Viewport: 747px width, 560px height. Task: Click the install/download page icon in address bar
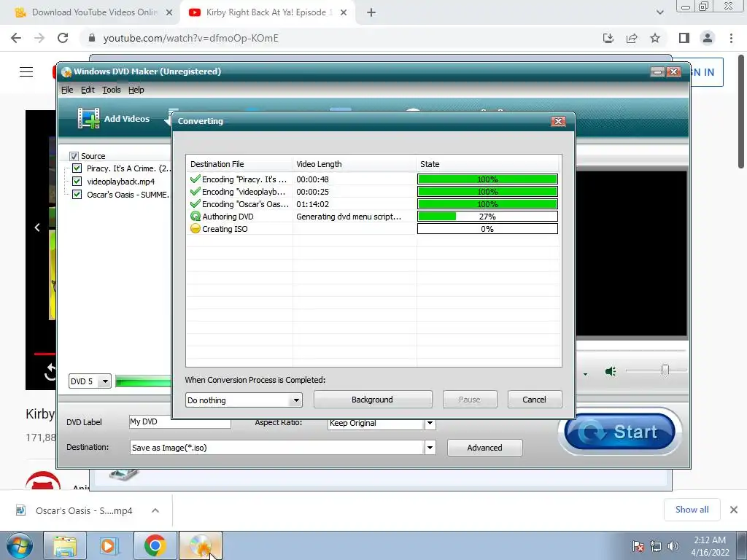pos(608,38)
